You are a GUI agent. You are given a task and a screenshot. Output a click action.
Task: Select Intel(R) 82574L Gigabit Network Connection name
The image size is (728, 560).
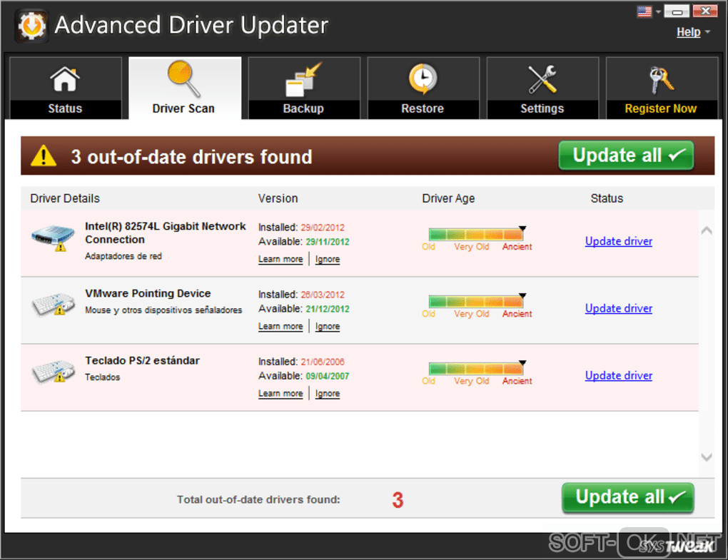[x=166, y=233]
